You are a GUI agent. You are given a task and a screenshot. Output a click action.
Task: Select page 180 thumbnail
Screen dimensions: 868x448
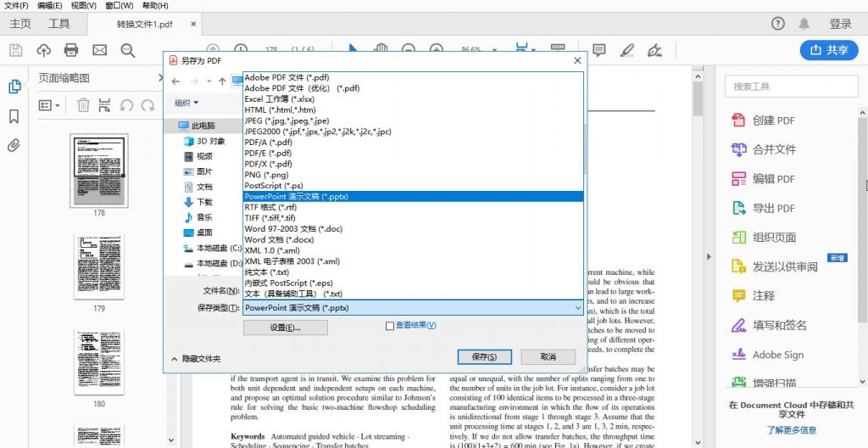99,362
